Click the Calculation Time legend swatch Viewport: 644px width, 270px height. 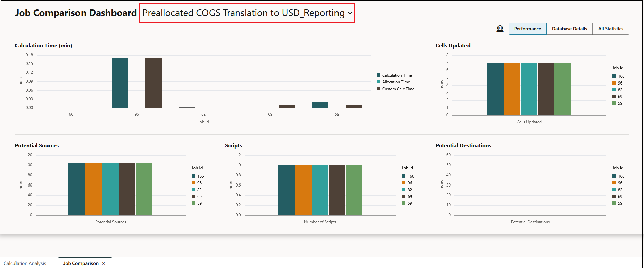tap(378, 75)
